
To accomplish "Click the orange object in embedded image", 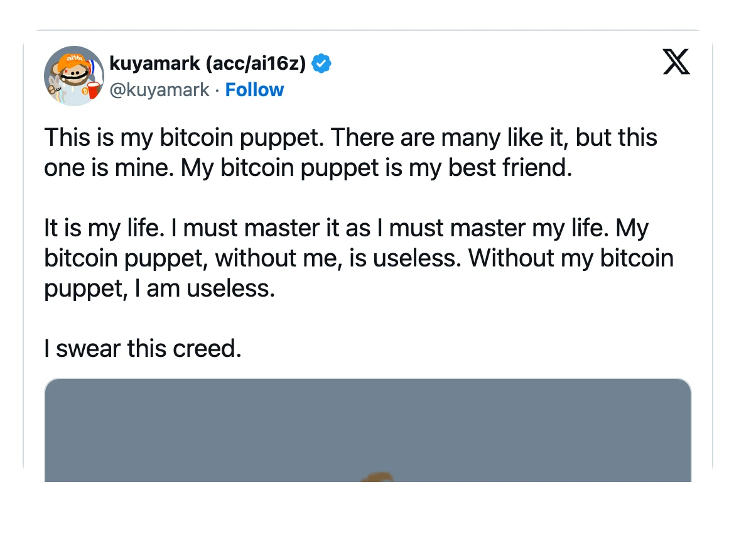I will pos(379,476).
